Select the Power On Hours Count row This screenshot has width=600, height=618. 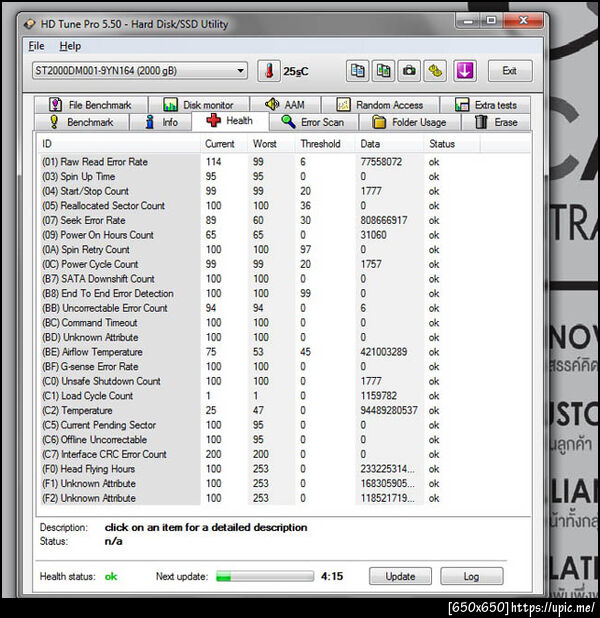(x=260, y=235)
